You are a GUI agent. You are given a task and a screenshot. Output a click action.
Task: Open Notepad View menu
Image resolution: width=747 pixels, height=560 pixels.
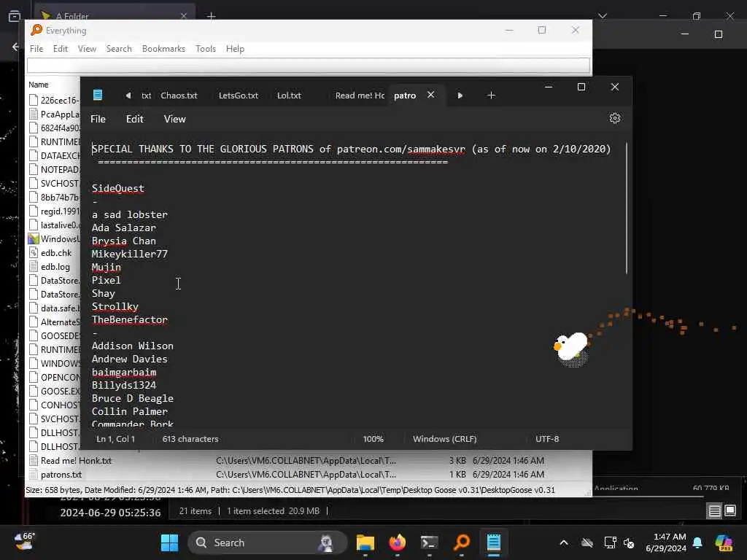175,119
